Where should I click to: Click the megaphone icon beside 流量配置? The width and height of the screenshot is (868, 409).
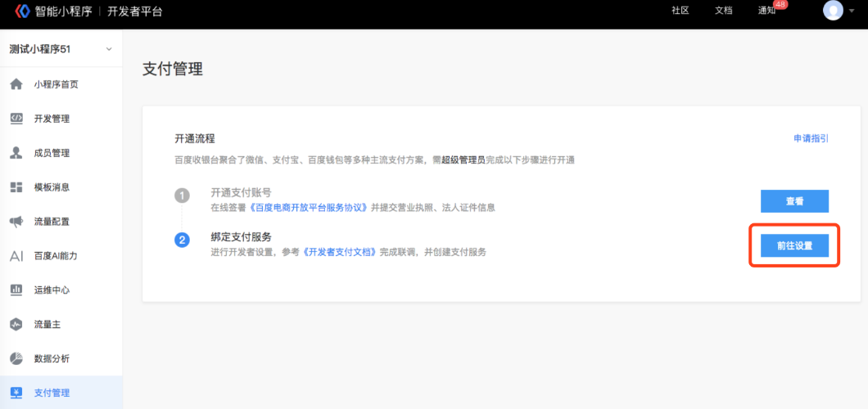16,222
